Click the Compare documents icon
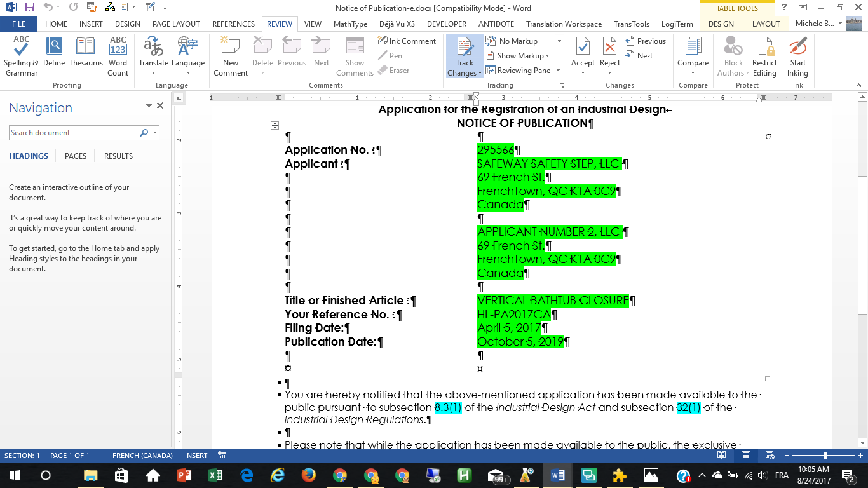This screenshot has height=488, width=868. (x=693, y=56)
